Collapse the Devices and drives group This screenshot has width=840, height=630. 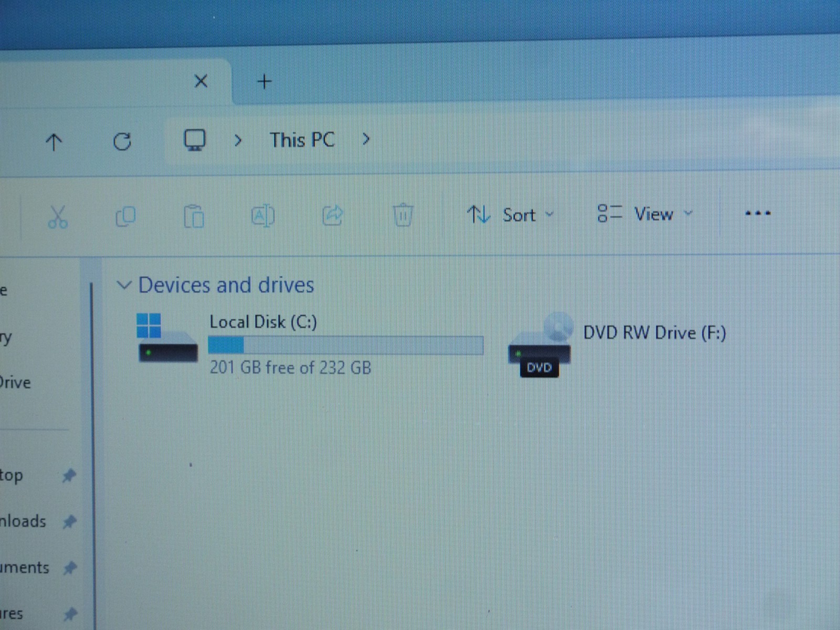click(124, 285)
